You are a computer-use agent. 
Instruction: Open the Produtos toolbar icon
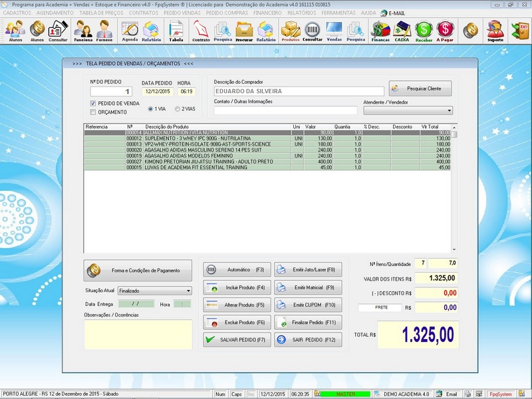click(291, 31)
